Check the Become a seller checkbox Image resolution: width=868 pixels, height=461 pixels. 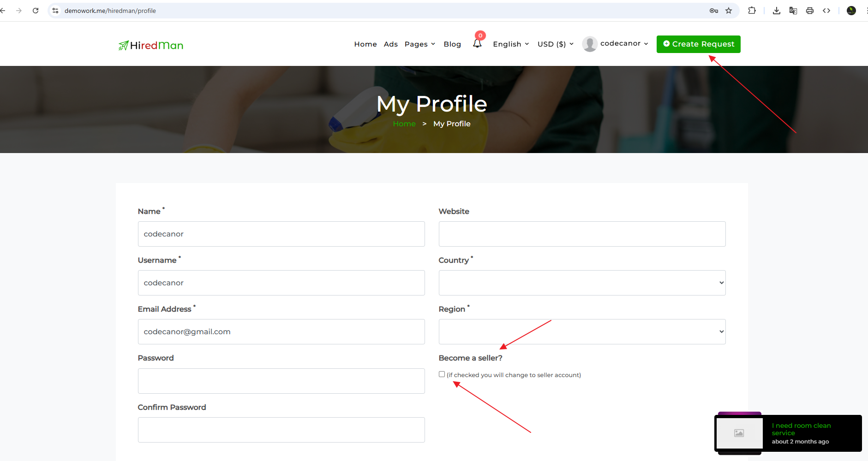442,374
